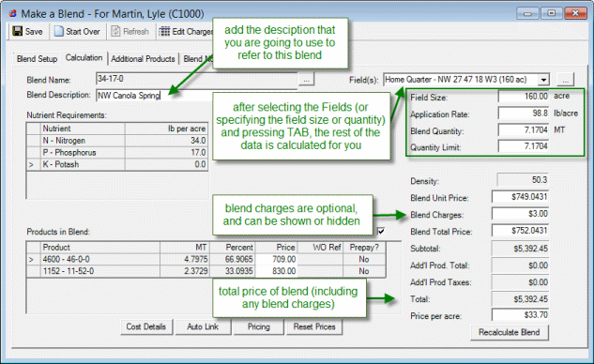Click the 830.00 price cell
The image size is (594, 364).
click(276, 271)
